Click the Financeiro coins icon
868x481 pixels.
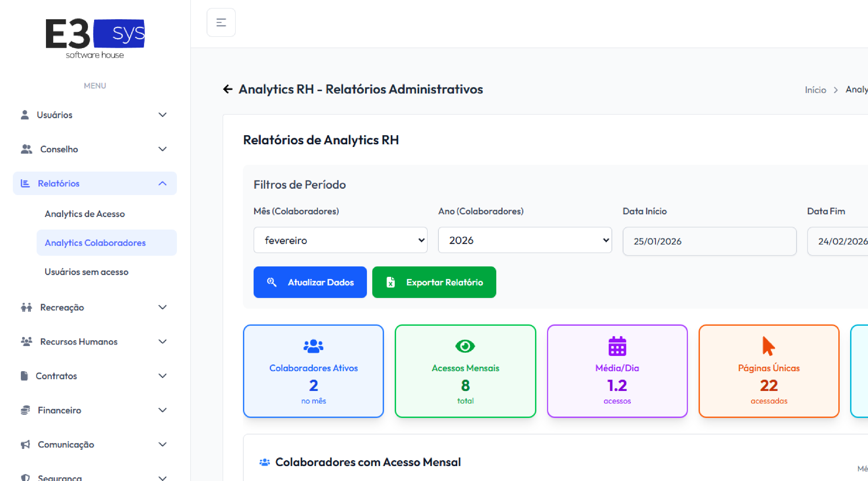[x=25, y=410]
